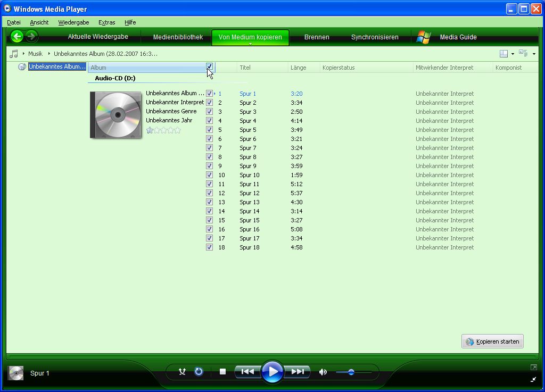Uncheck the checkbox for Spur 8
Image resolution: width=545 pixels, height=392 pixels.
[x=209, y=156]
